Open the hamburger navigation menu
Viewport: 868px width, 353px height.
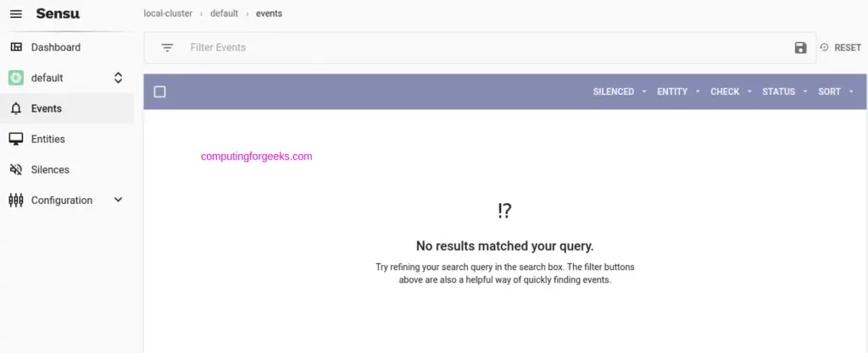click(16, 14)
